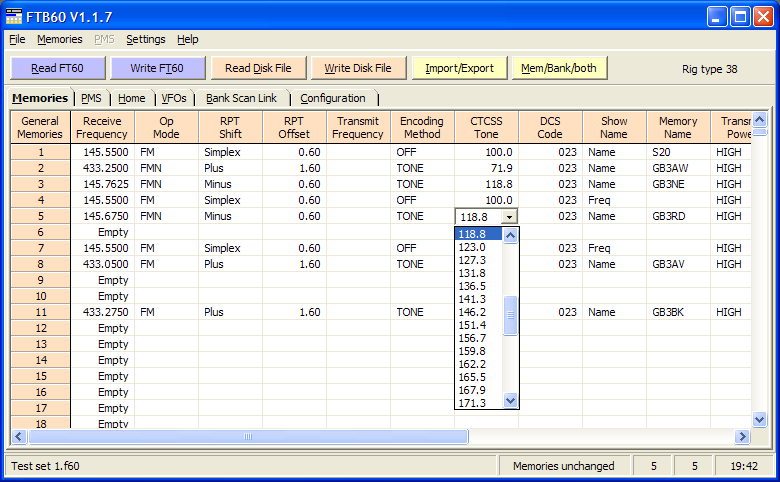
Task: Click memory name GB3NE cell
Action: click(678, 184)
